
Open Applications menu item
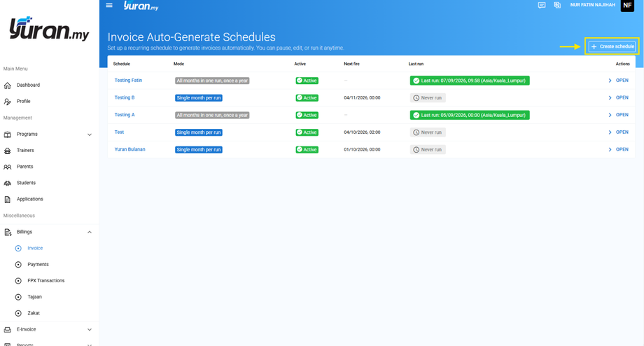pyautogui.click(x=29, y=199)
